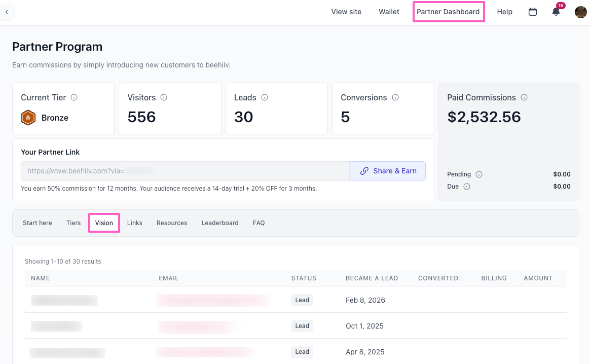Click info icon next to Due
Screen dimensions: 590x364
coord(467,187)
